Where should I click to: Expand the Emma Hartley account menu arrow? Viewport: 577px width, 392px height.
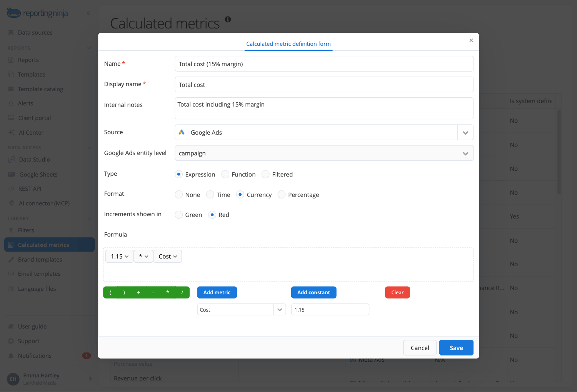90,379
